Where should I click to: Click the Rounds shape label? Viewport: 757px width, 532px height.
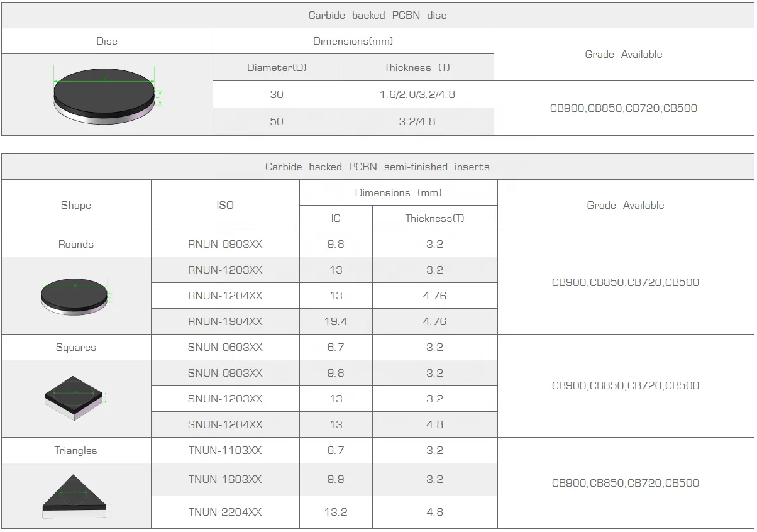[x=76, y=244]
